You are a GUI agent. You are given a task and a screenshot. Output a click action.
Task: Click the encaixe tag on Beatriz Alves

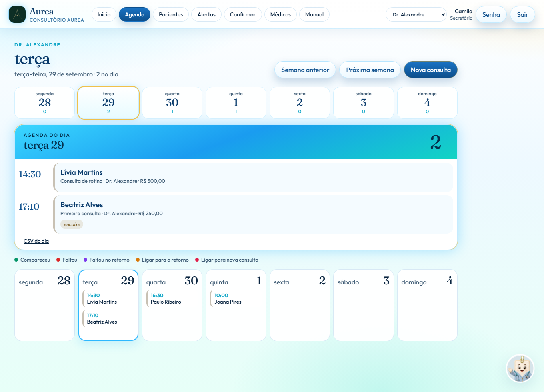72,224
